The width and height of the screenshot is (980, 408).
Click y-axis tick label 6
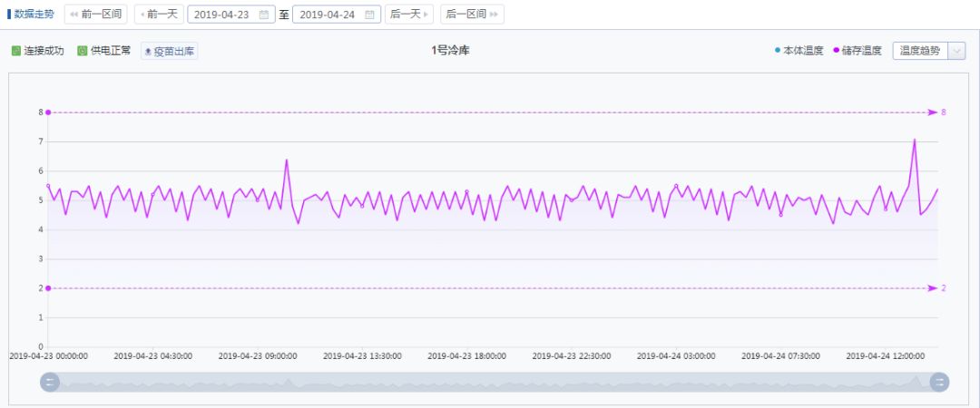[x=41, y=171]
